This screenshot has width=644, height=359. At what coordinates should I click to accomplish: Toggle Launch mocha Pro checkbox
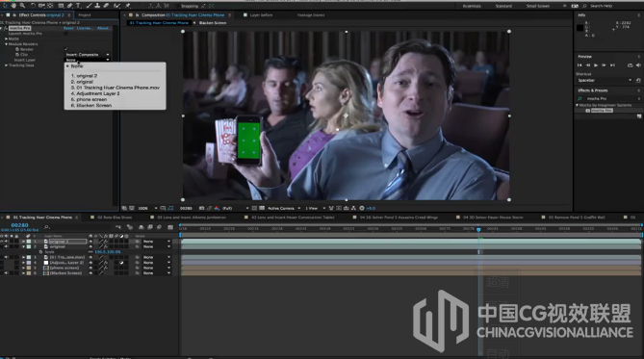(x=66, y=34)
